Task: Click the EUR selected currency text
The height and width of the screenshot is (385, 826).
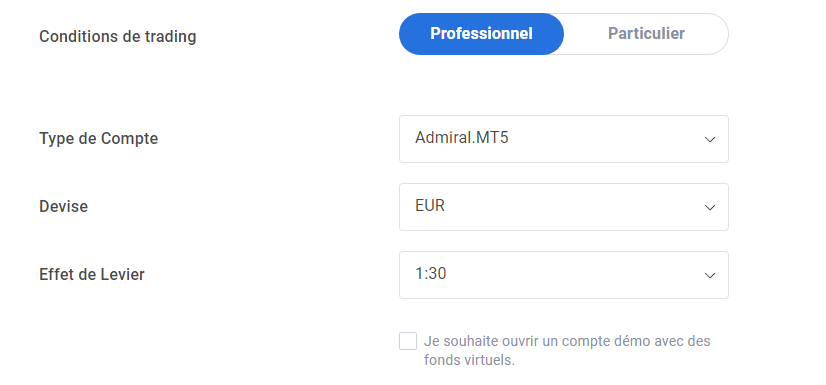Action: click(x=430, y=205)
